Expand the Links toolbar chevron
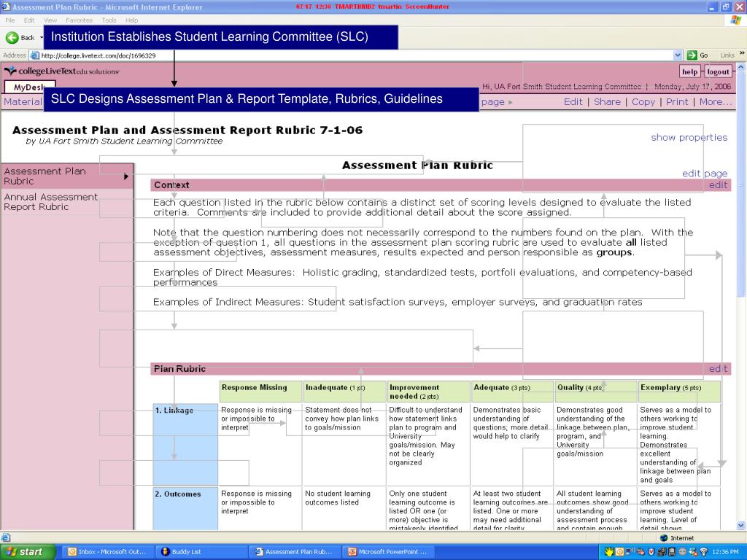Screen dimensions: 747x560 [742, 53]
